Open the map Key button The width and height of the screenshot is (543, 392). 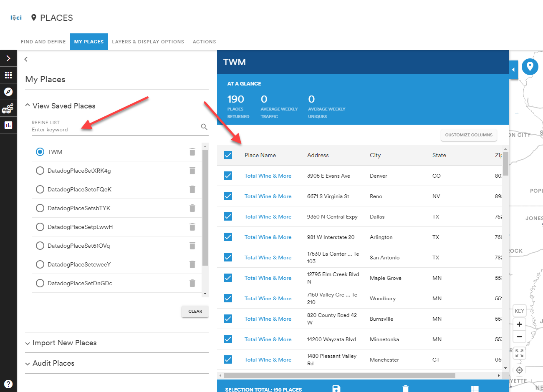519,311
